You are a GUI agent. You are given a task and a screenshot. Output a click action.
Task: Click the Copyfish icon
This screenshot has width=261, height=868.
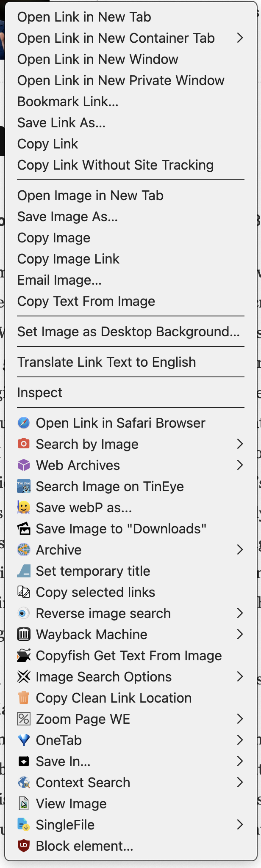coord(24,656)
